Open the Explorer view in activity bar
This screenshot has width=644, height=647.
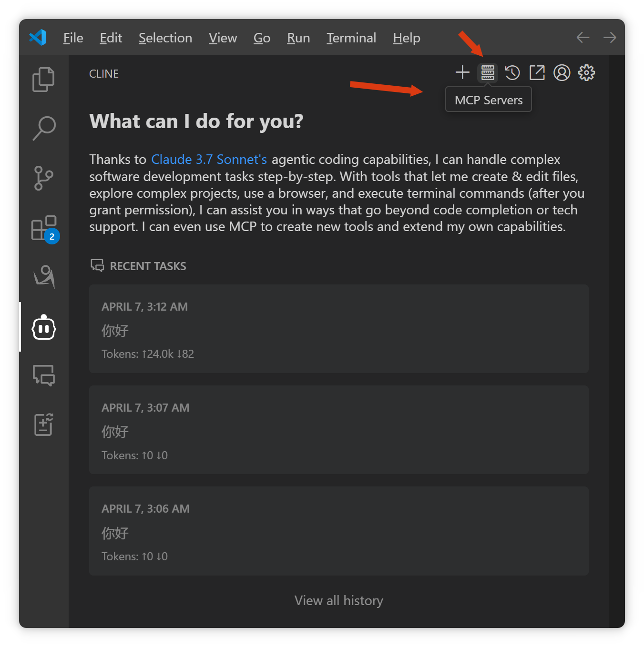pos(43,79)
